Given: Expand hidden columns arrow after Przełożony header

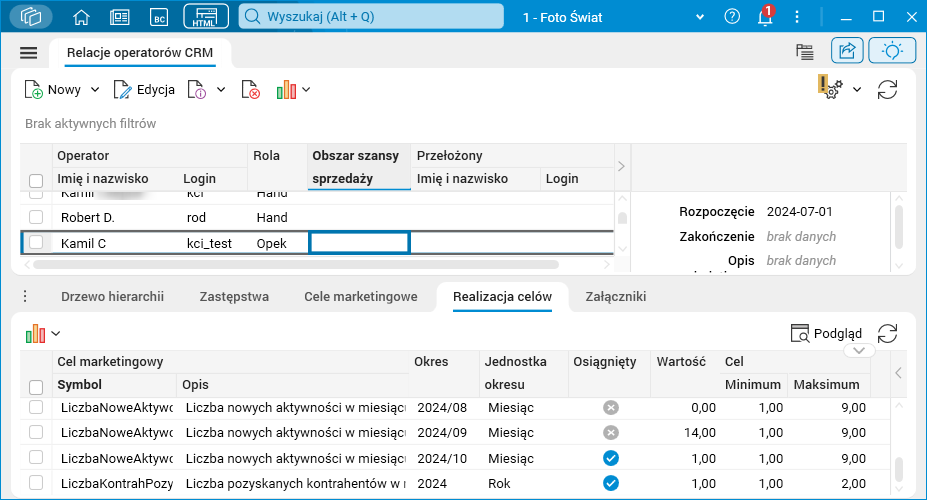Looking at the screenshot, I should point(621,167).
